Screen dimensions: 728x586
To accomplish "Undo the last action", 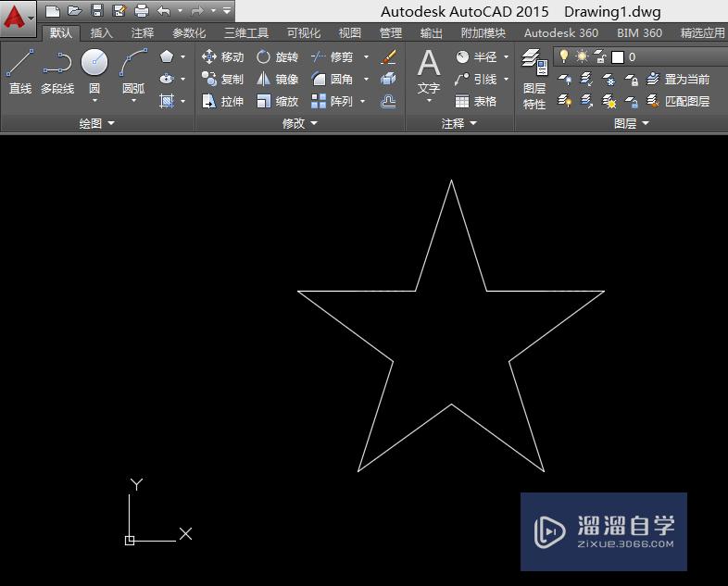I will tap(163, 11).
